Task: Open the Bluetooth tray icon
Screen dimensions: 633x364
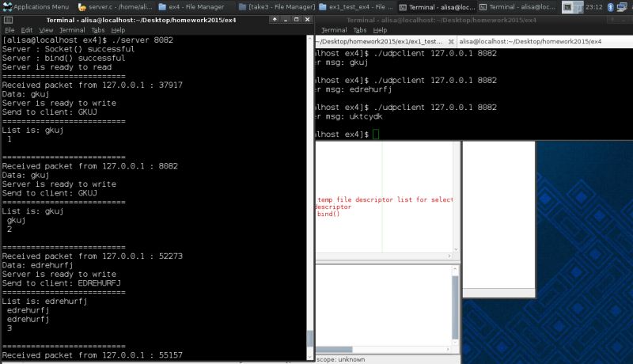Action: [x=611, y=7]
